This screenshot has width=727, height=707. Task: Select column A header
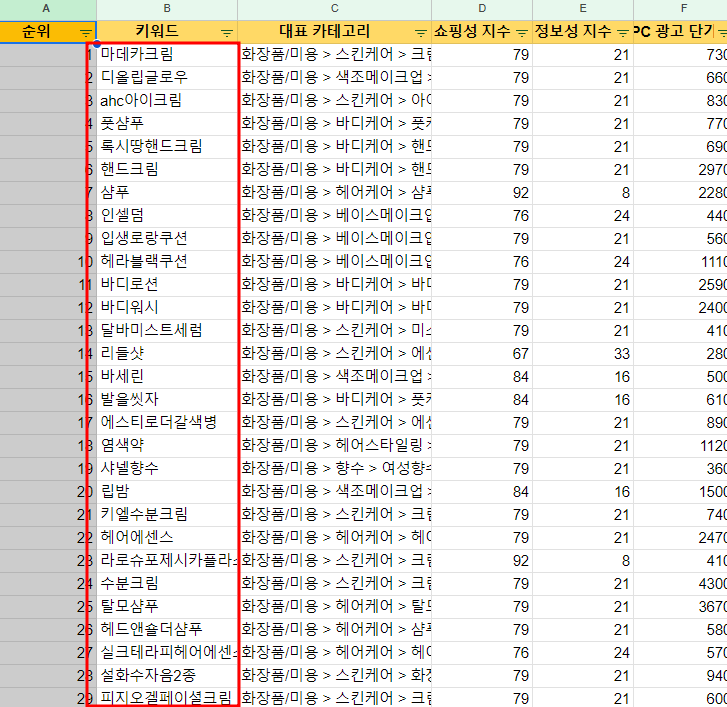(48, 9)
